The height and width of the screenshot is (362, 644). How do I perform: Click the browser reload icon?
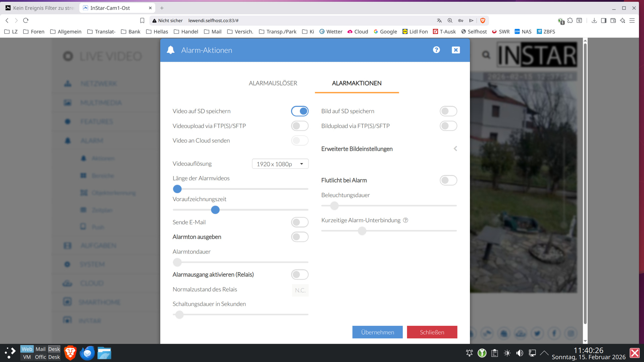pyautogui.click(x=26, y=20)
